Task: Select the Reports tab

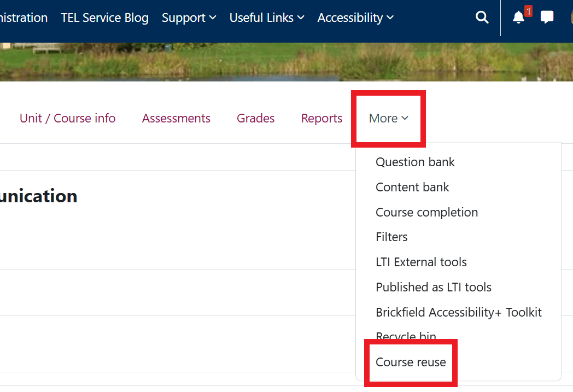Action: (x=321, y=119)
